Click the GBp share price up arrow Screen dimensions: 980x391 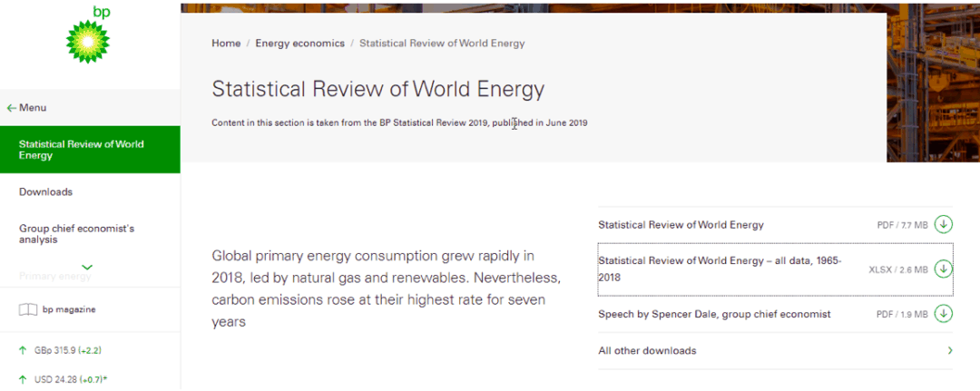pyautogui.click(x=23, y=350)
